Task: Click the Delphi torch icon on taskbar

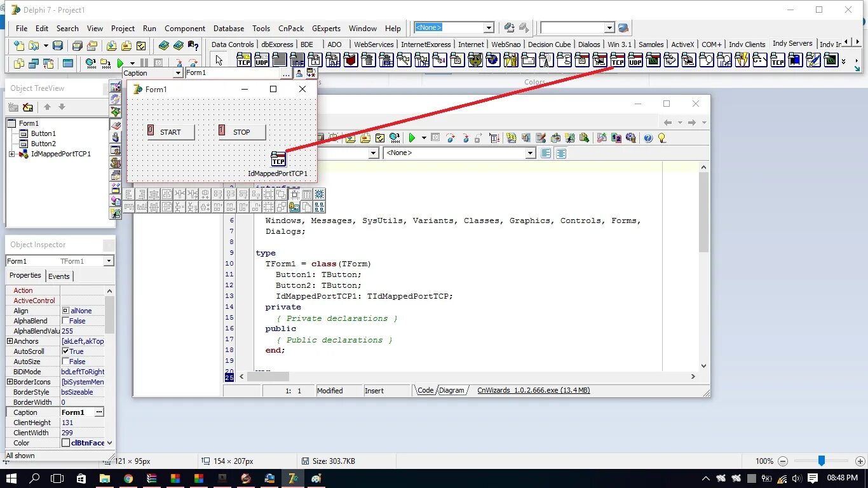Action: (x=293, y=478)
